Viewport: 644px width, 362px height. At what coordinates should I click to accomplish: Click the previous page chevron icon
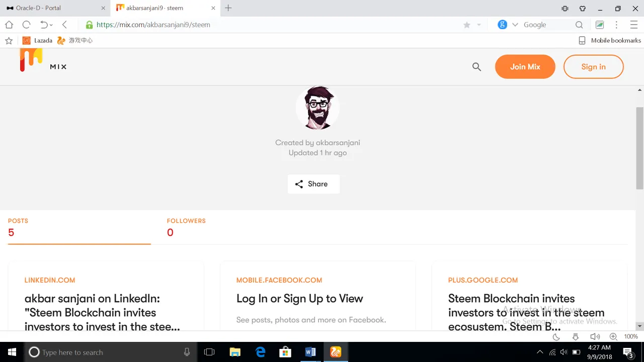pos(64,25)
